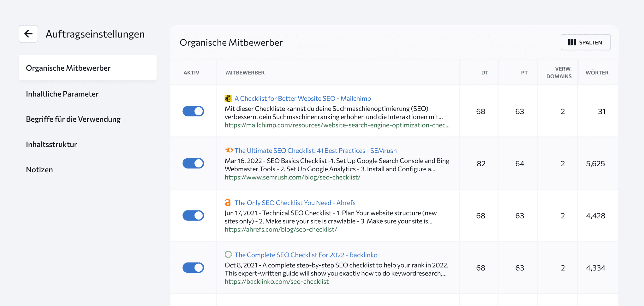Switch to Inhaltliche Parameter section
Screen dimensions: 644x306
[x=62, y=94]
